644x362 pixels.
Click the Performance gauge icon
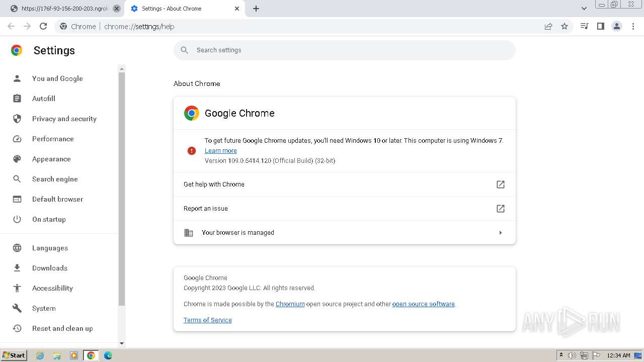17,139
